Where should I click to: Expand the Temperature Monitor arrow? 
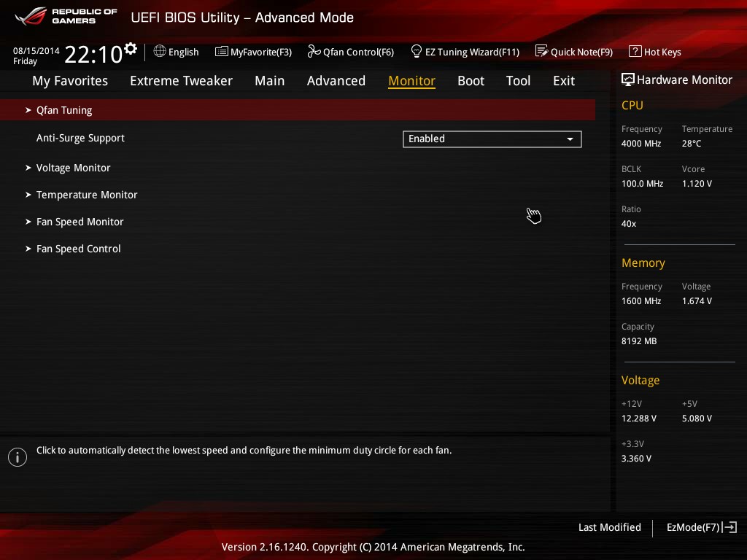click(28, 195)
